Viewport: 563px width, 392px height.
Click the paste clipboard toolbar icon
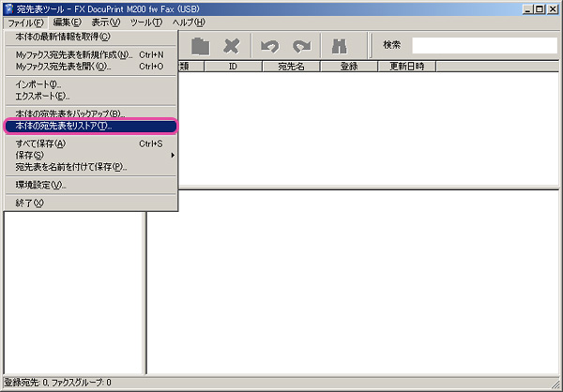[x=200, y=45]
